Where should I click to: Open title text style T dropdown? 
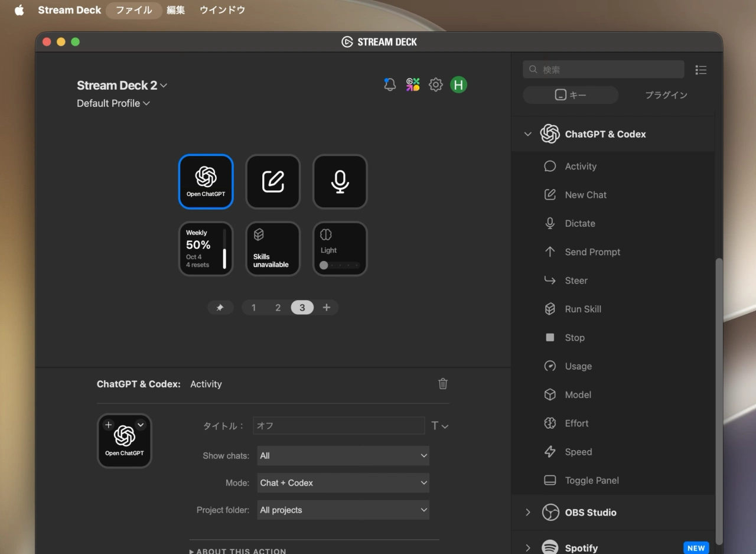coord(439,426)
